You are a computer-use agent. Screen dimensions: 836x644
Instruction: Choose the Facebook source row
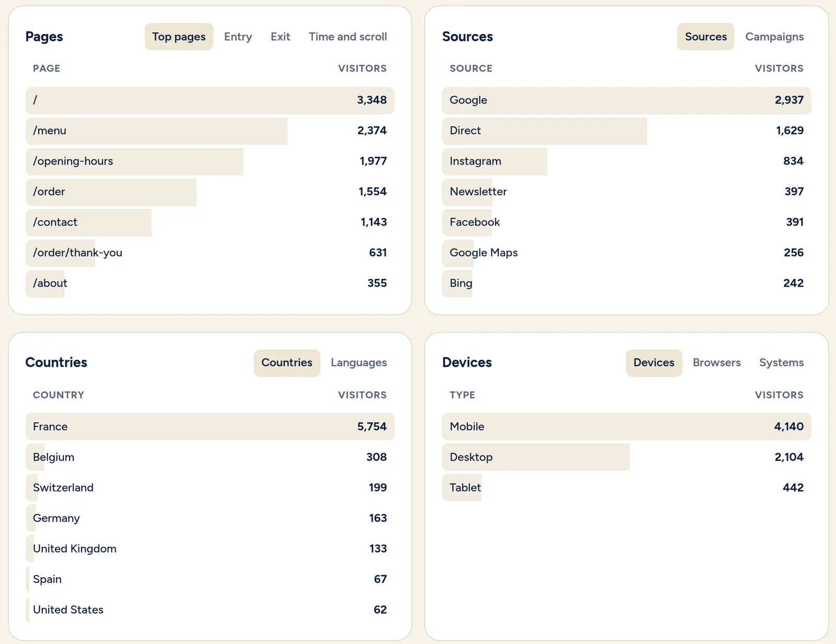coord(626,223)
